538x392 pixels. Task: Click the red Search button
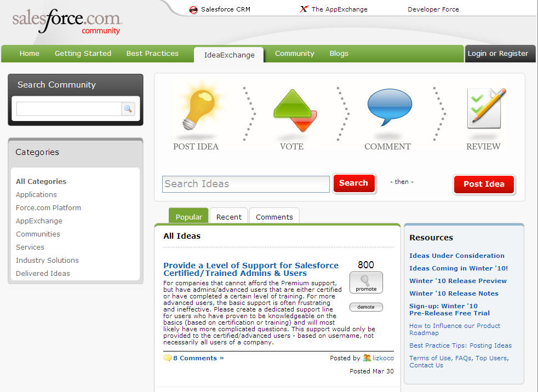pos(354,183)
